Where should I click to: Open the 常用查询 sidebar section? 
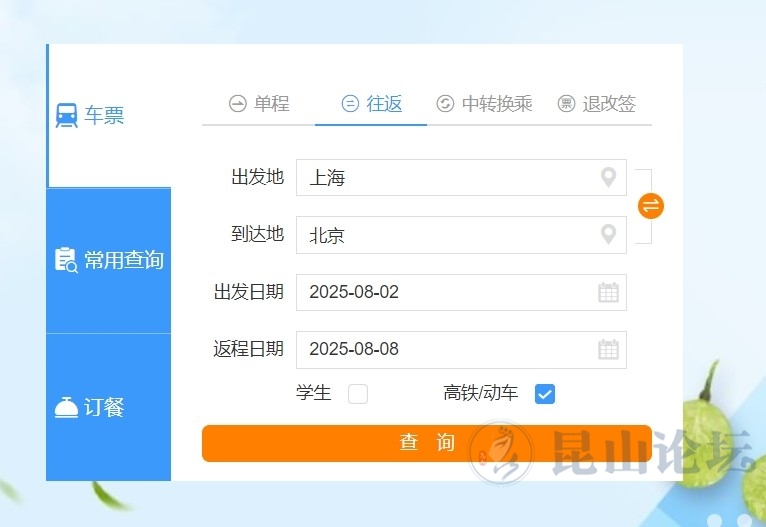click(109, 260)
